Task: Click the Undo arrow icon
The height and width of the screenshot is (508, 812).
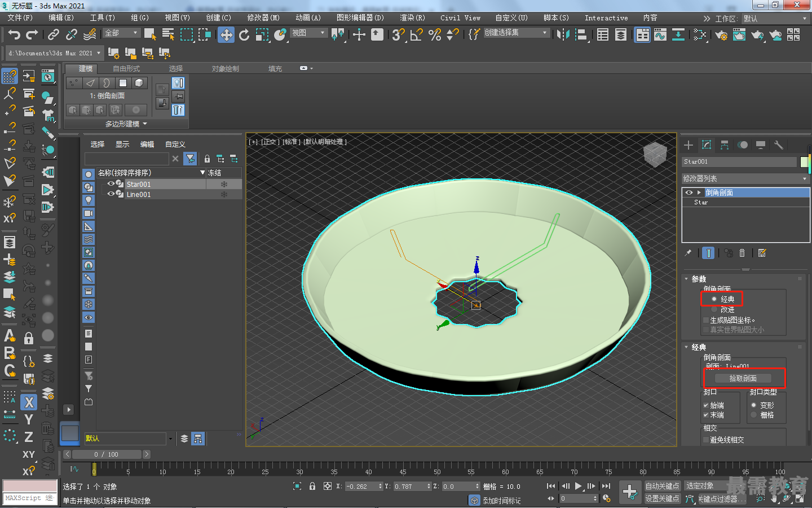Action: click(14, 35)
